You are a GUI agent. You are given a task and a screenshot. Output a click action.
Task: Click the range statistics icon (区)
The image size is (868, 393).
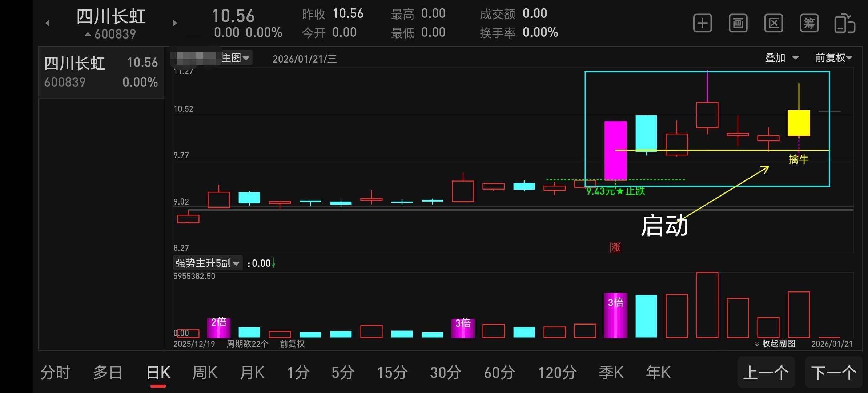(x=773, y=24)
